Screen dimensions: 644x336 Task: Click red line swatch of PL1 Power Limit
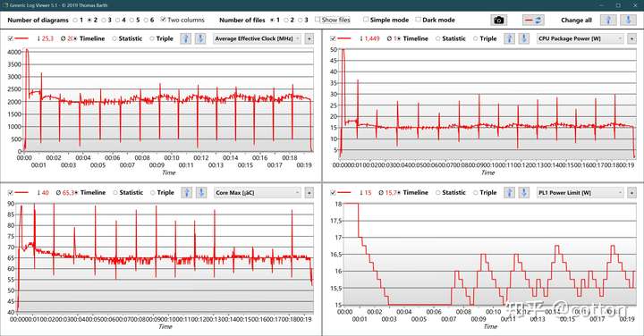tap(344, 192)
